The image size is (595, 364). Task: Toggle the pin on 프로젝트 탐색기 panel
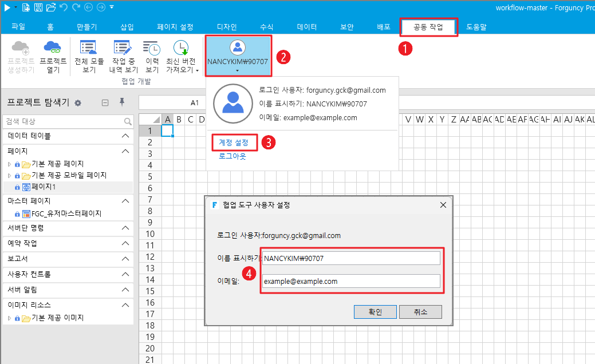click(121, 102)
